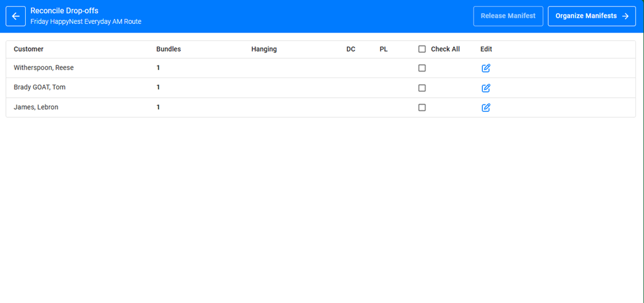Click the Customer column header
This screenshot has height=303, width=644.
click(28, 49)
